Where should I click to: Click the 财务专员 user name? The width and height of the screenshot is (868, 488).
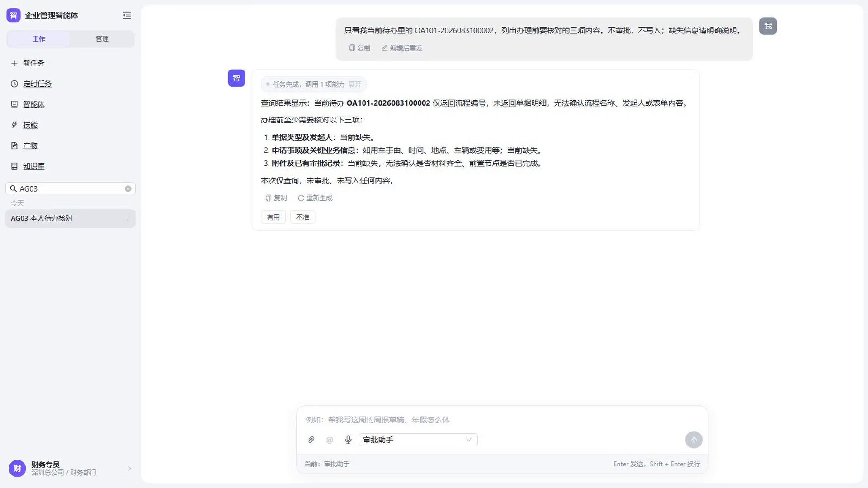tap(45, 465)
